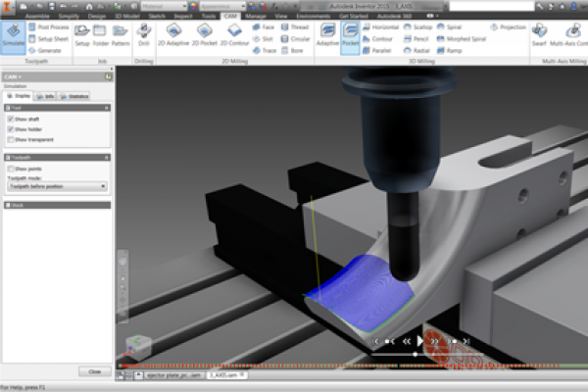Click the 3D Pocket milling icon
This screenshot has height=392, width=588.
(350, 35)
